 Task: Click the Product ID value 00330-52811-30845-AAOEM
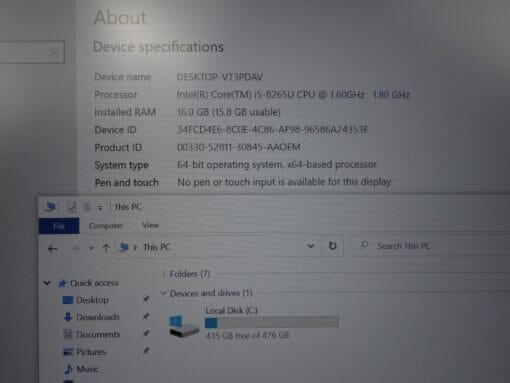[x=239, y=147]
